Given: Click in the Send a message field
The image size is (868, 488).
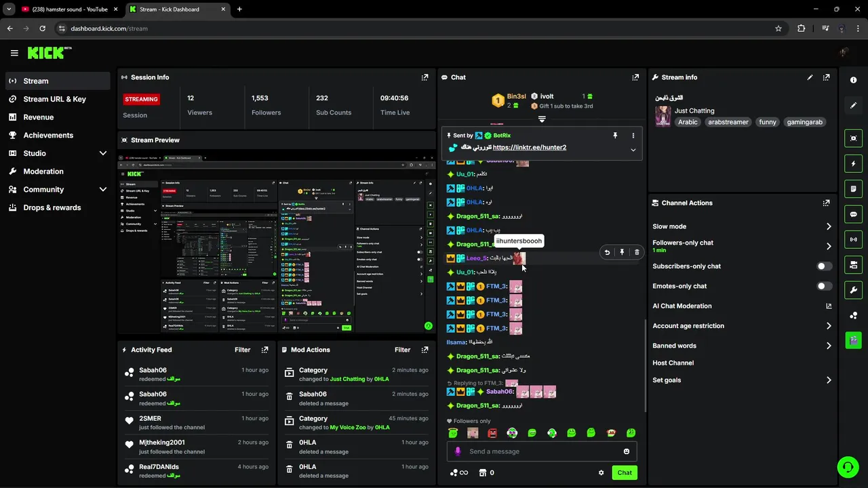Looking at the screenshot, I should pyautogui.click(x=542, y=451).
